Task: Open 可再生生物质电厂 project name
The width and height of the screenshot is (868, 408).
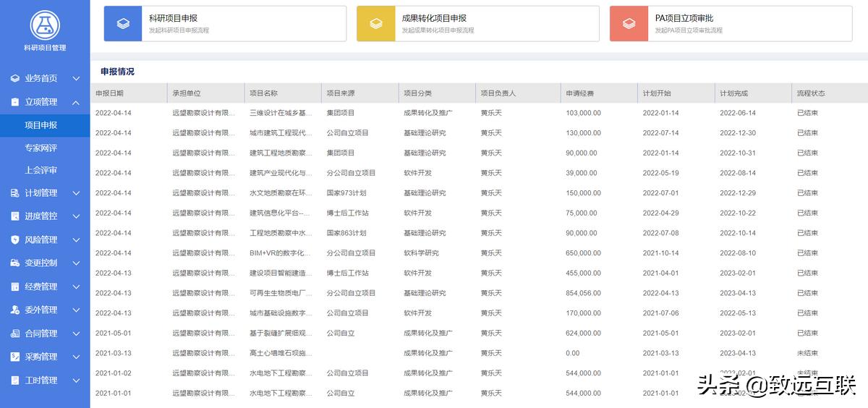Action: tap(281, 293)
